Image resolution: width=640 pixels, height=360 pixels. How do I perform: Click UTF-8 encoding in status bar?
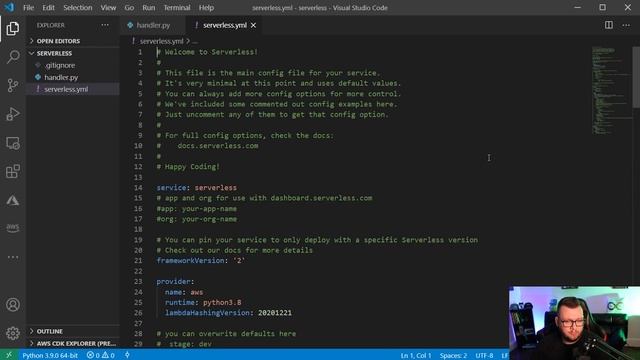[x=484, y=356]
